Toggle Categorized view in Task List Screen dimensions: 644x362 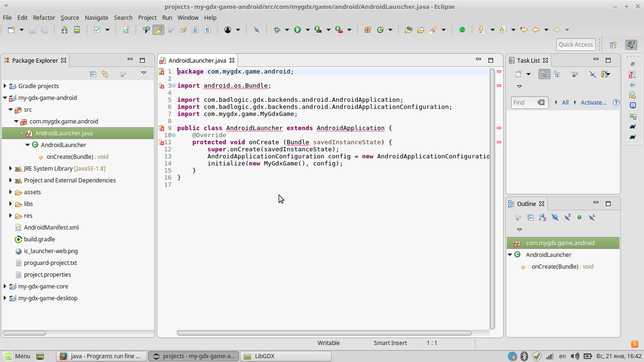coord(545,74)
